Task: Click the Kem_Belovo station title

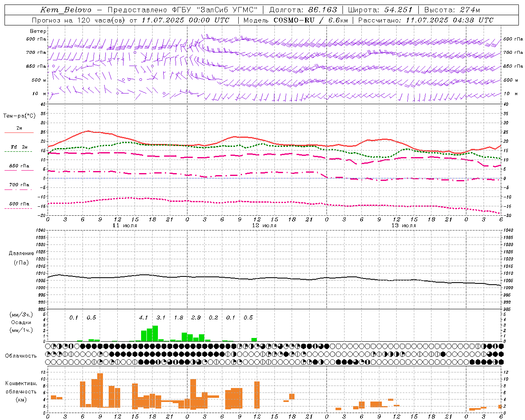Action: pyautogui.click(x=66, y=10)
